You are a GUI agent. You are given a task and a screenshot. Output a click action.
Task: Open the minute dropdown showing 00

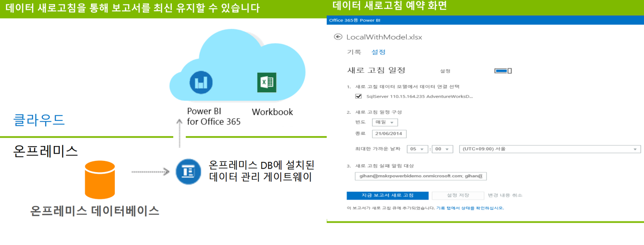tap(442, 149)
